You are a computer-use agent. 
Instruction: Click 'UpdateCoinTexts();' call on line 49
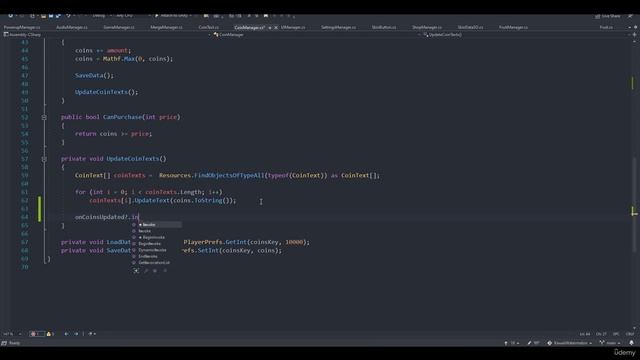(107, 92)
